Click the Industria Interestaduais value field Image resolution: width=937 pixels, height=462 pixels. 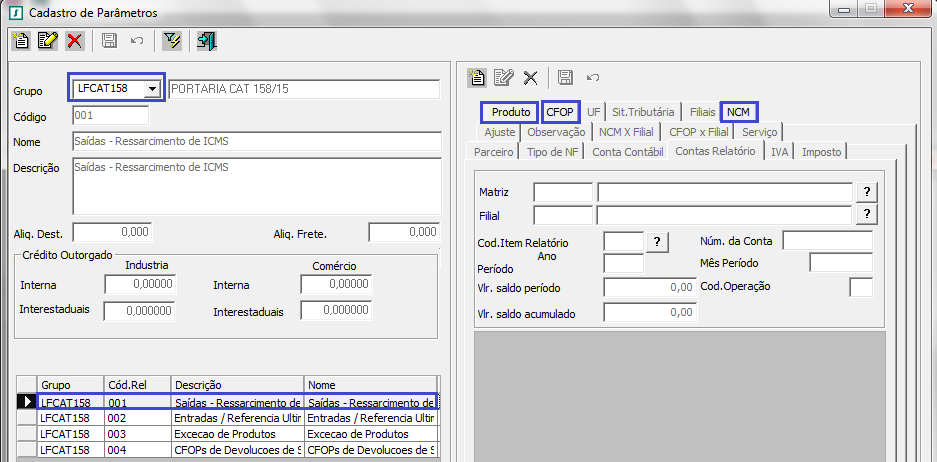pos(139,311)
